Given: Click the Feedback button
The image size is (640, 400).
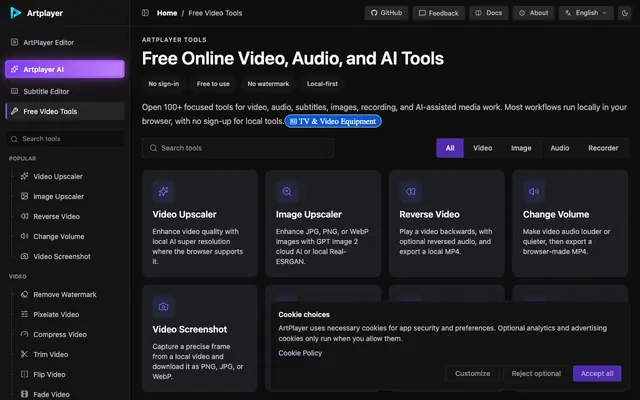Looking at the screenshot, I should [438, 13].
